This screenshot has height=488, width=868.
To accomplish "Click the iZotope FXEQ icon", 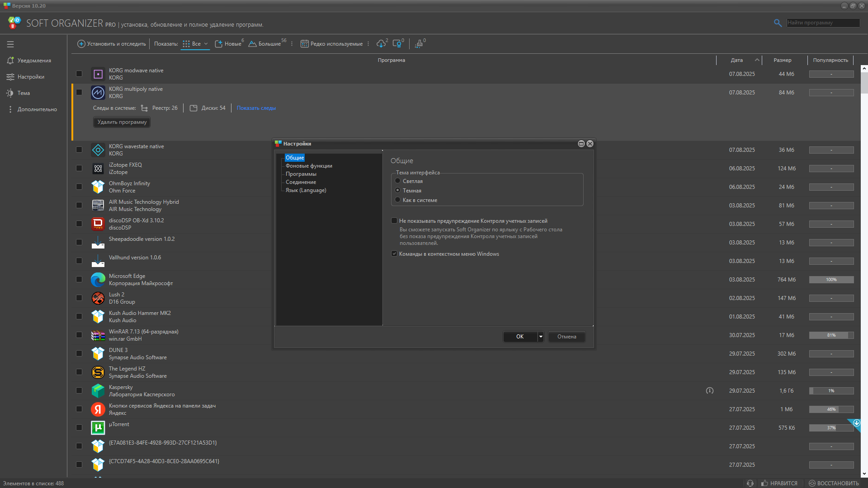I will [98, 169].
